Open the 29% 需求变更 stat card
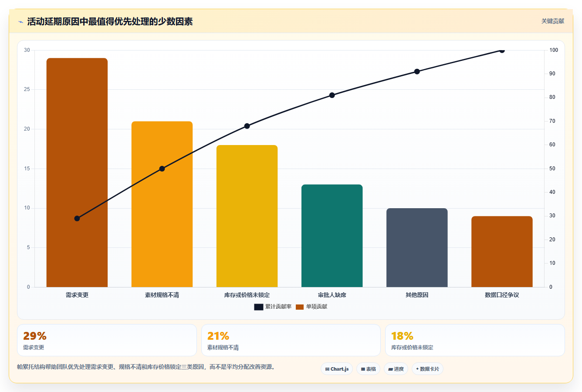The image size is (582, 392). (x=107, y=340)
